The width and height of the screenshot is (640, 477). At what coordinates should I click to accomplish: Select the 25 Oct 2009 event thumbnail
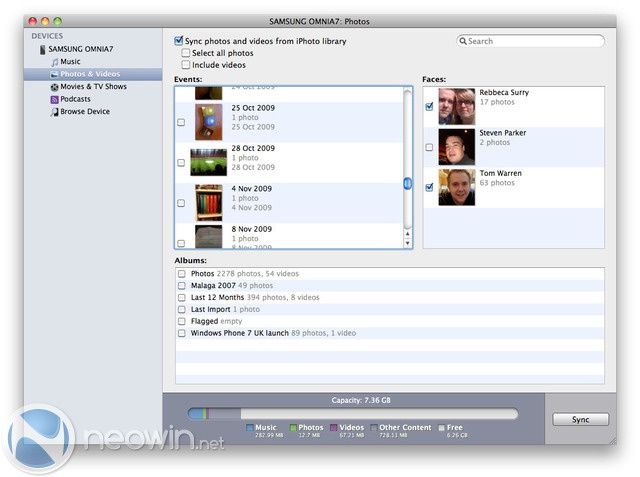coord(209,122)
